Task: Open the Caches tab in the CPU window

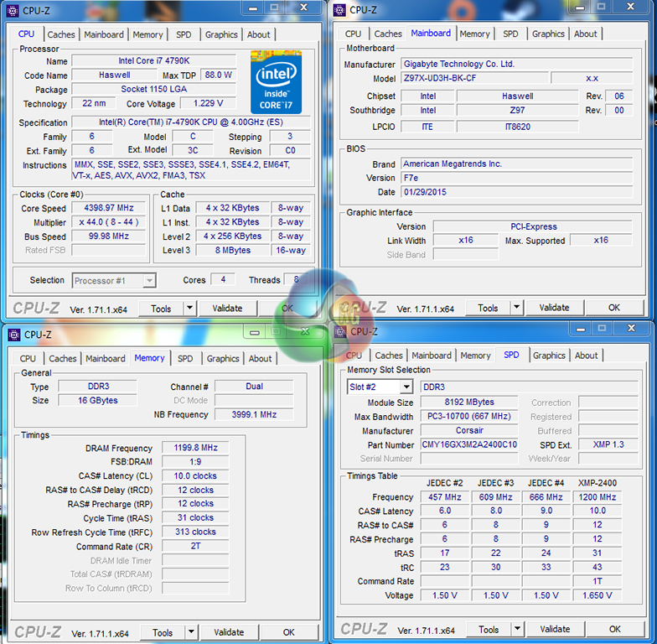Action: point(61,35)
